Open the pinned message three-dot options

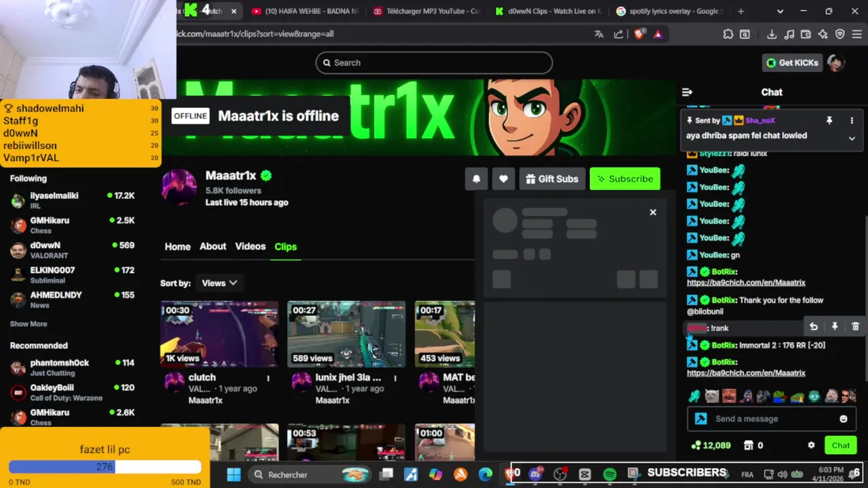point(852,121)
